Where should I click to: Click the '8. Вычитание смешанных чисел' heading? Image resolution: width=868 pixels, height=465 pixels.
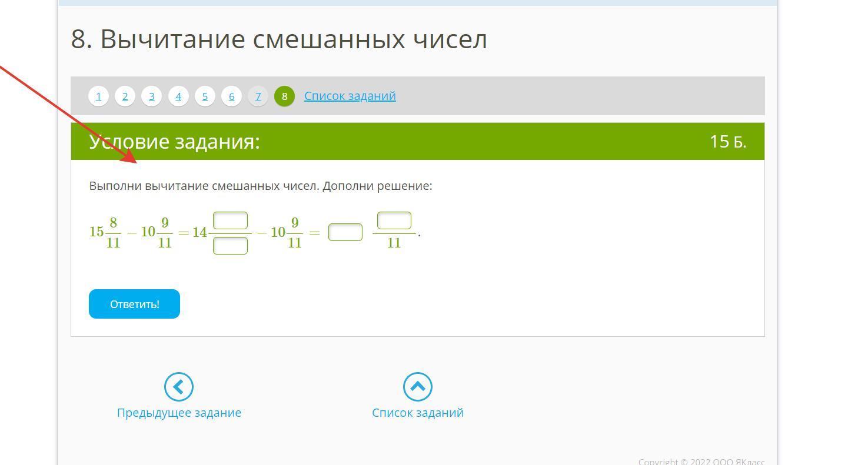[x=279, y=39]
